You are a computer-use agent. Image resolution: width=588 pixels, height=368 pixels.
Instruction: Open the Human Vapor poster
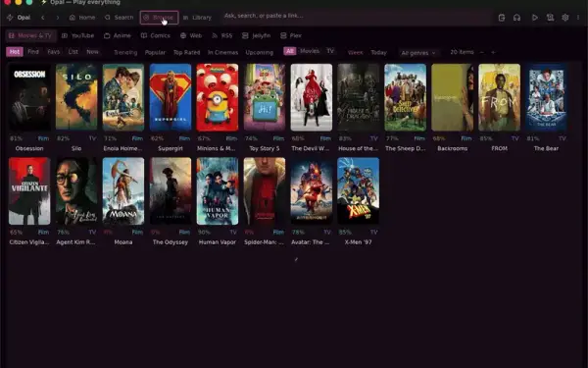(218, 191)
